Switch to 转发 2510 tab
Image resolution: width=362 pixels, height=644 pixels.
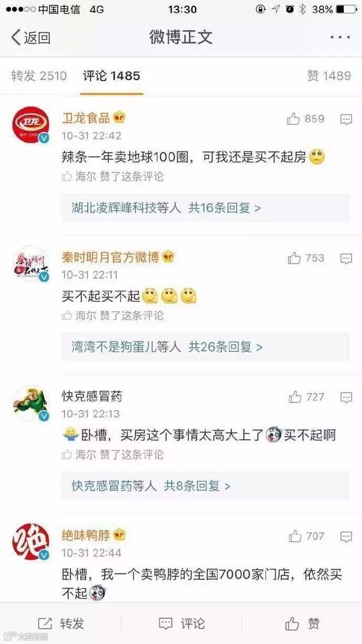tap(39, 76)
